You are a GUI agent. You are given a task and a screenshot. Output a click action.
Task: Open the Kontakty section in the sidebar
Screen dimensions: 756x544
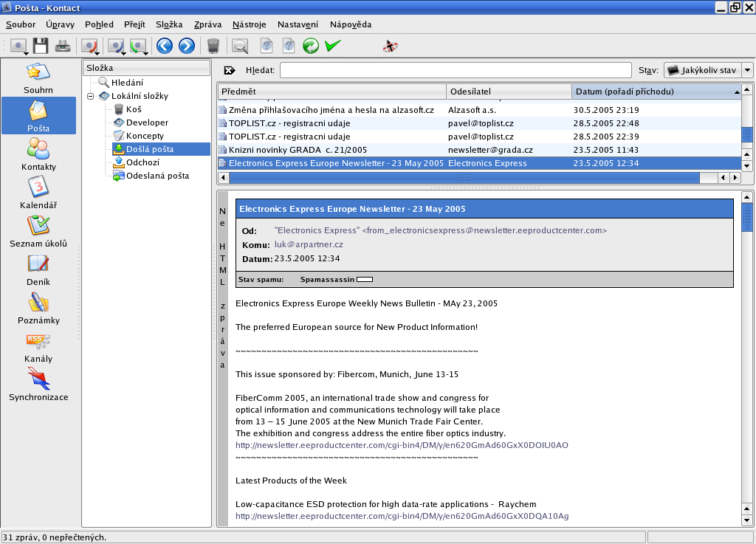point(38,154)
